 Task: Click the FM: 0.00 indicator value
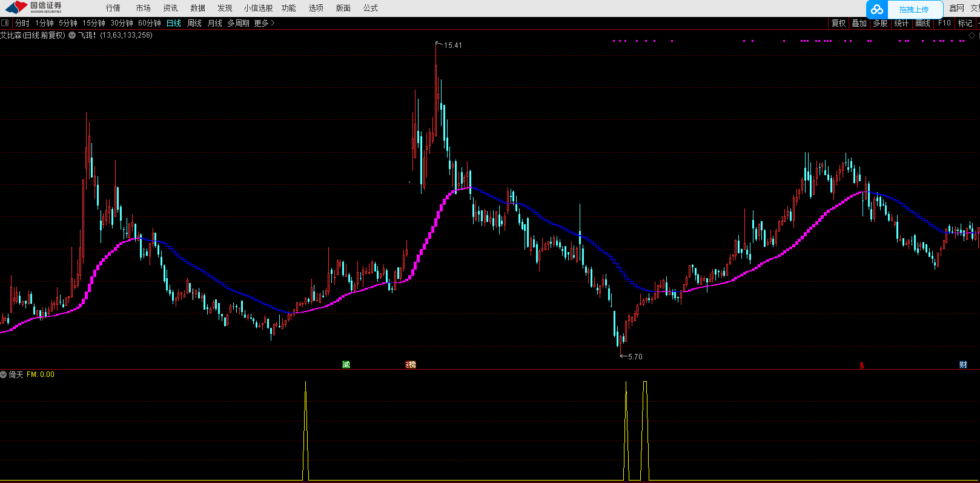click(41, 375)
